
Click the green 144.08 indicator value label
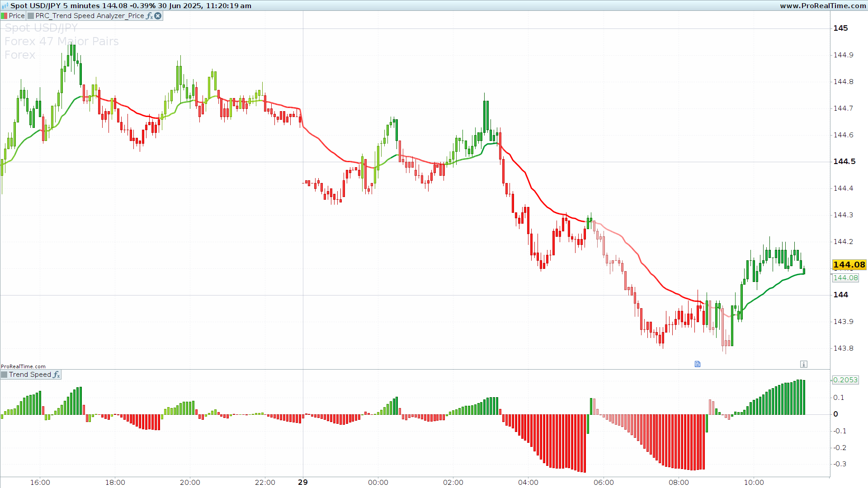click(x=845, y=278)
